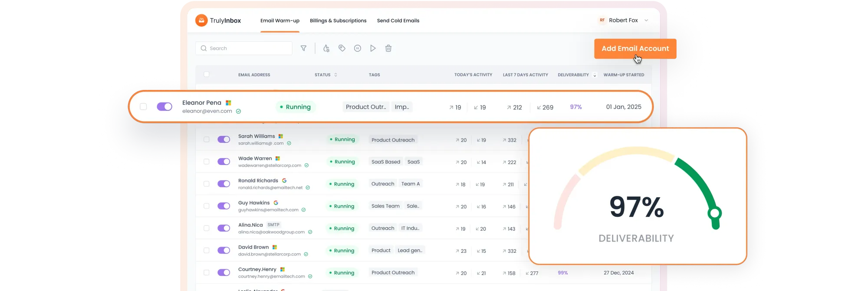Click the Product Outr.. tag on Eleanor's row
Image resolution: width=868 pixels, height=291 pixels.
(x=366, y=107)
